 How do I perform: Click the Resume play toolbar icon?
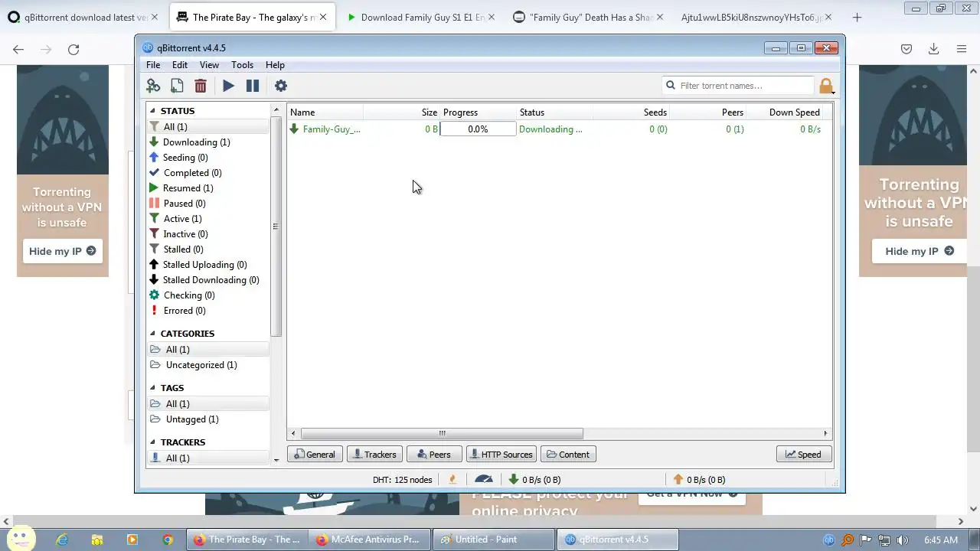(x=228, y=86)
